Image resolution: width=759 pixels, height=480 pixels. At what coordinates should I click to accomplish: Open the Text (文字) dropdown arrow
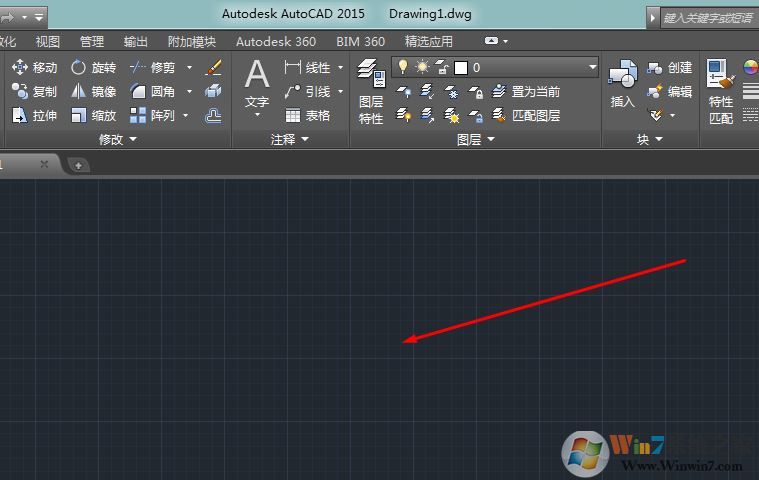pos(257,115)
